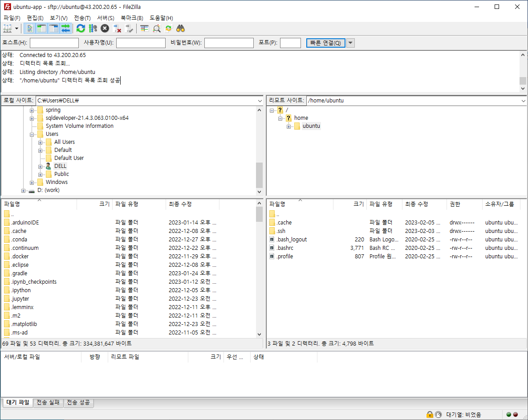
Task: Toggle transfer queue display
Action: (65, 29)
